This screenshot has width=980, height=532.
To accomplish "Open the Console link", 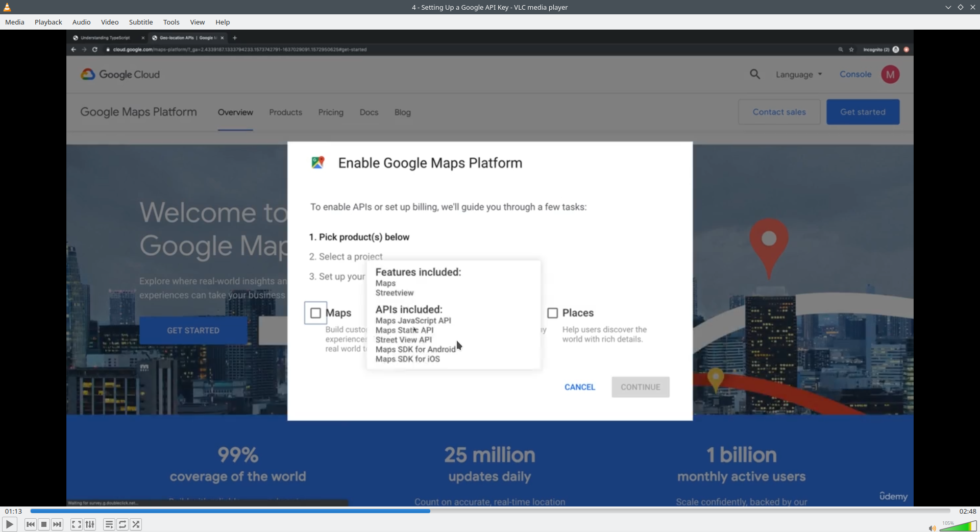I will tap(855, 74).
